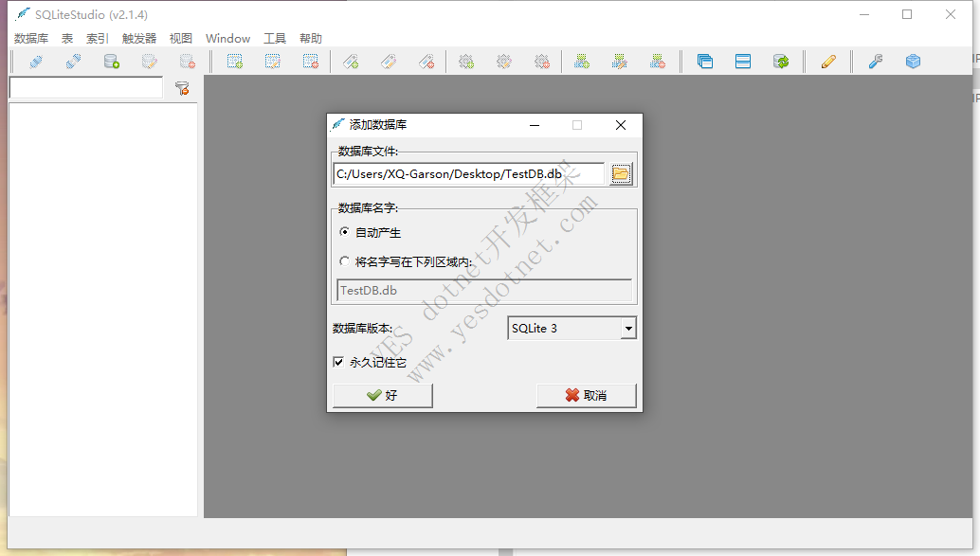The width and height of the screenshot is (980, 556).
Task: Click the create trigger toolbar icon
Action: pyautogui.click(x=466, y=62)
